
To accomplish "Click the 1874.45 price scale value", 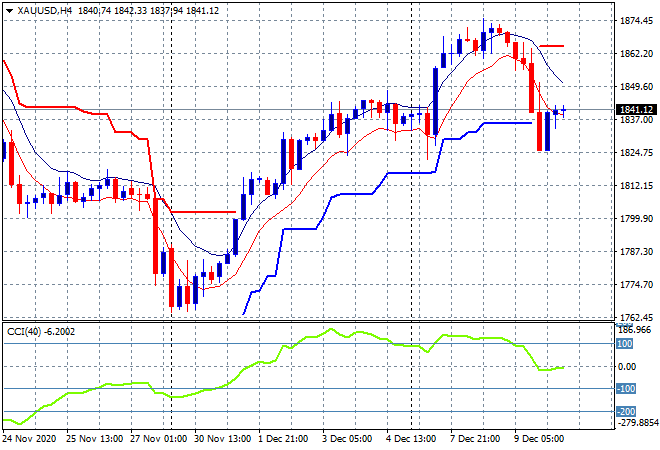I will (x=636, y=21).
